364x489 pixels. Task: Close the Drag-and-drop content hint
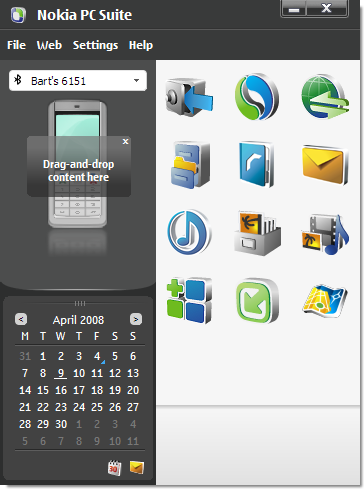click(125, 142)
